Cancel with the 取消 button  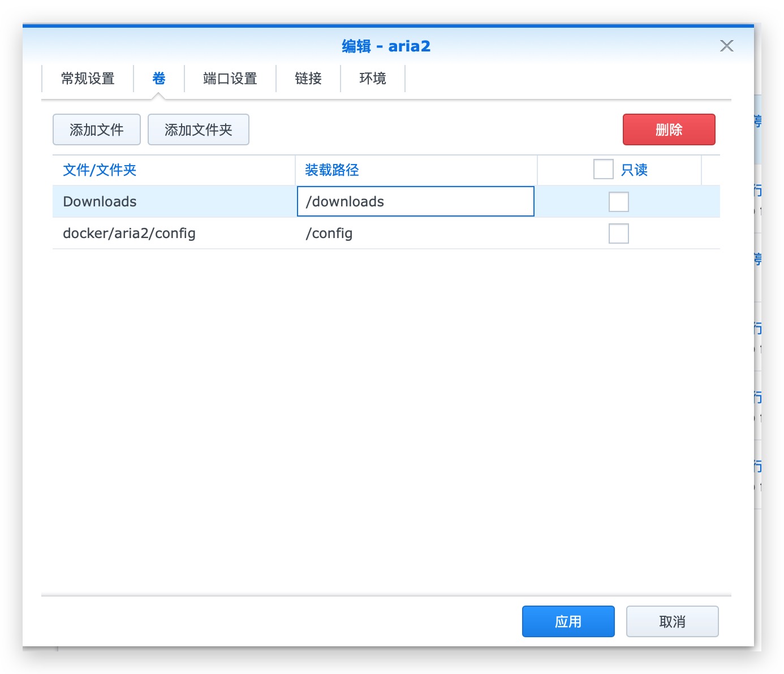pyautogui.click(x=673, y=621)
